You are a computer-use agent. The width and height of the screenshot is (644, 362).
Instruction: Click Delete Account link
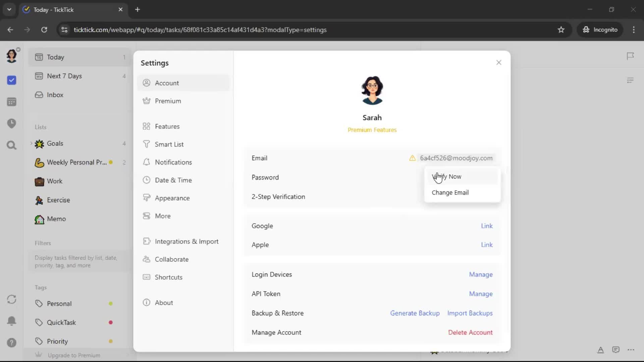[x=470, y=333]
